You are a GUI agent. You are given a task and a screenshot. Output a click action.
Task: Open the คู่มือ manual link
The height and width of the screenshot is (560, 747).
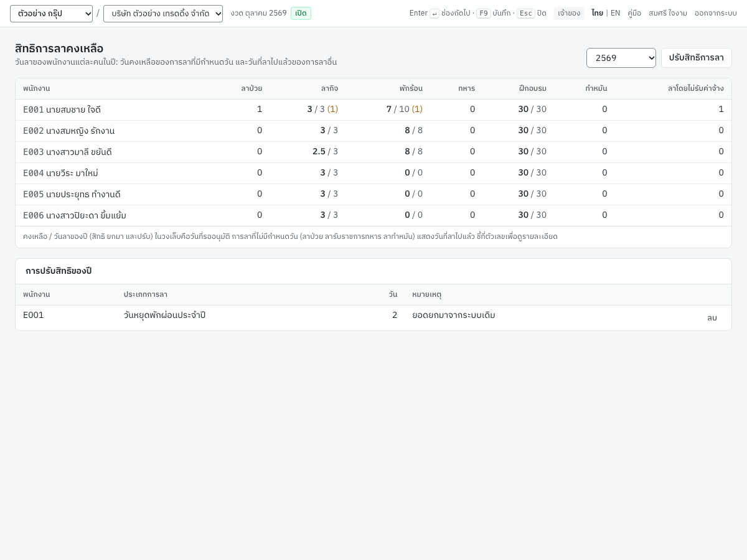click(x=634, y=13)
